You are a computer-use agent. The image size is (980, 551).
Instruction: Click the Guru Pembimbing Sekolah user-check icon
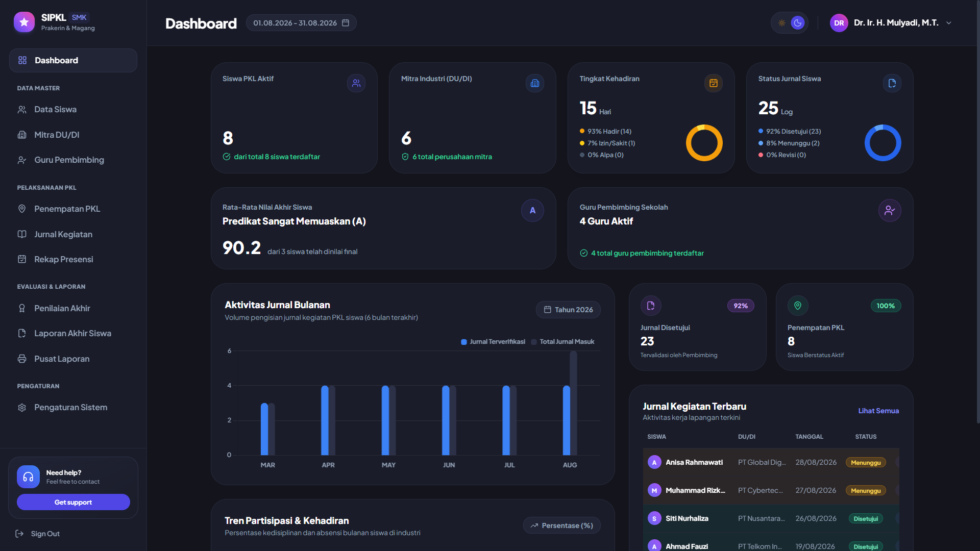[x=890, y=210]
